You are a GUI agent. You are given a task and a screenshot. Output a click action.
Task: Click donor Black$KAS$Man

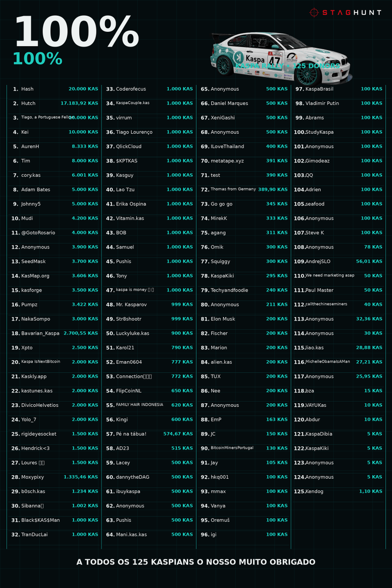click(x=41, y=520)
